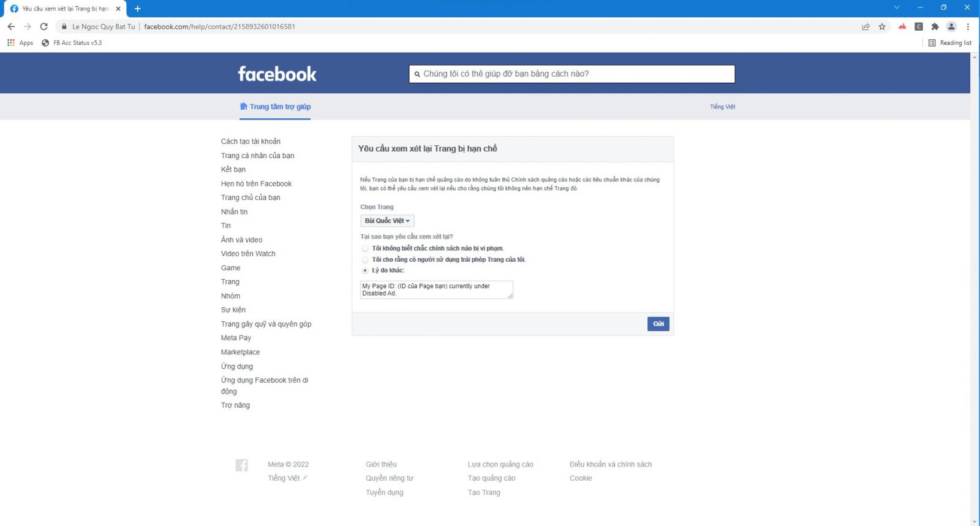Click the facebook logo in the header
The height and width of the screenshot is (526, 980).
(x=277, y=74)
